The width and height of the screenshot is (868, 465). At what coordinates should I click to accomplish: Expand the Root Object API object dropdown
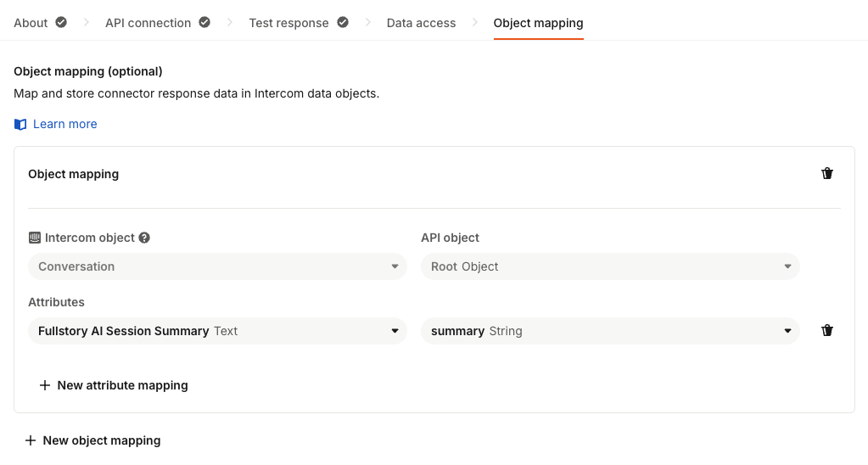(610, 266)
